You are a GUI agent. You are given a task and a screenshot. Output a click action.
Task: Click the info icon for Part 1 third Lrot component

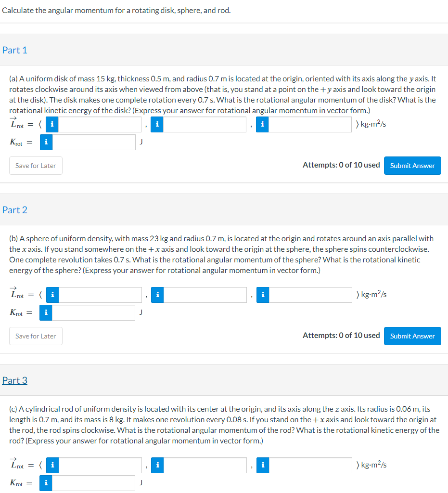pyautogui.click(x=262, y=124)
